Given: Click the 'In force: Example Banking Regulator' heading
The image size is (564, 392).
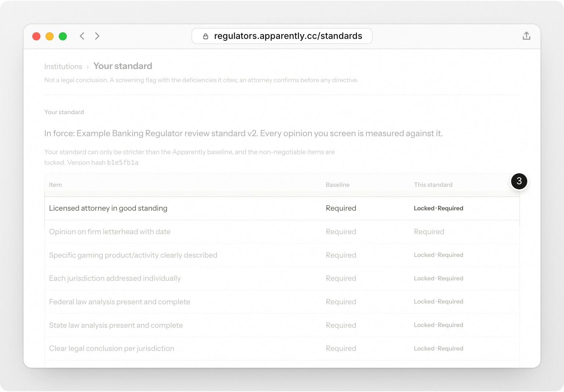Looking at the screenshot, I should (x=243, y=133).
